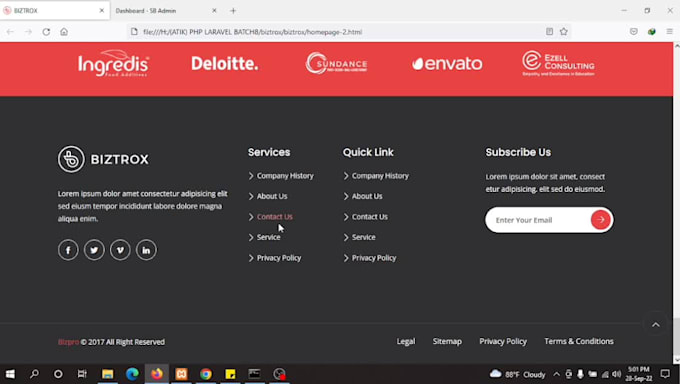
Task: Open Task View on the taskbar
Action: click(82, 374)
